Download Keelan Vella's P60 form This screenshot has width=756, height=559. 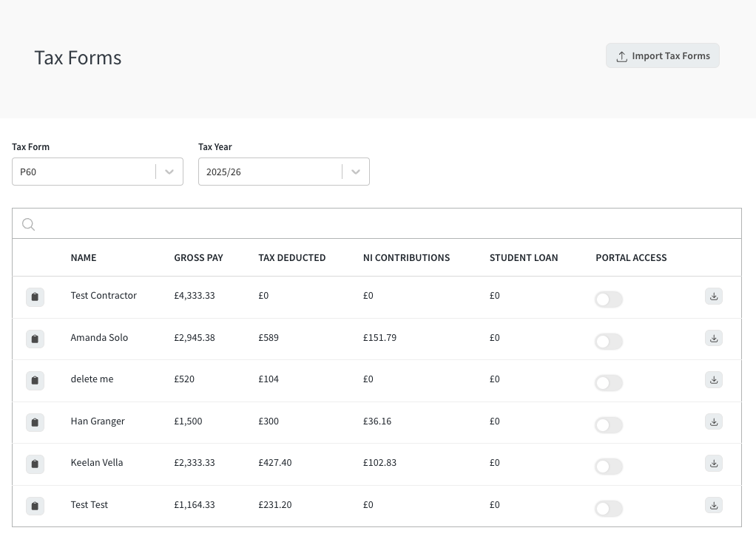(714, 463)
